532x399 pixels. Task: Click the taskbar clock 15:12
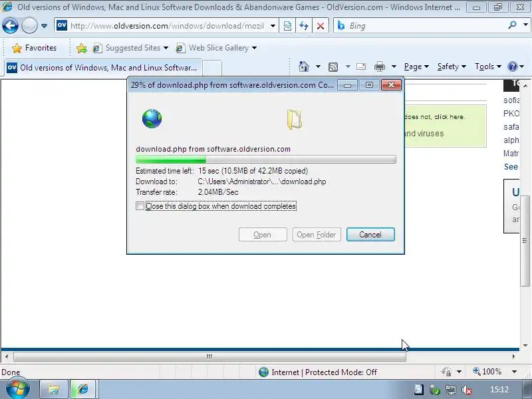tap(499, 390)
